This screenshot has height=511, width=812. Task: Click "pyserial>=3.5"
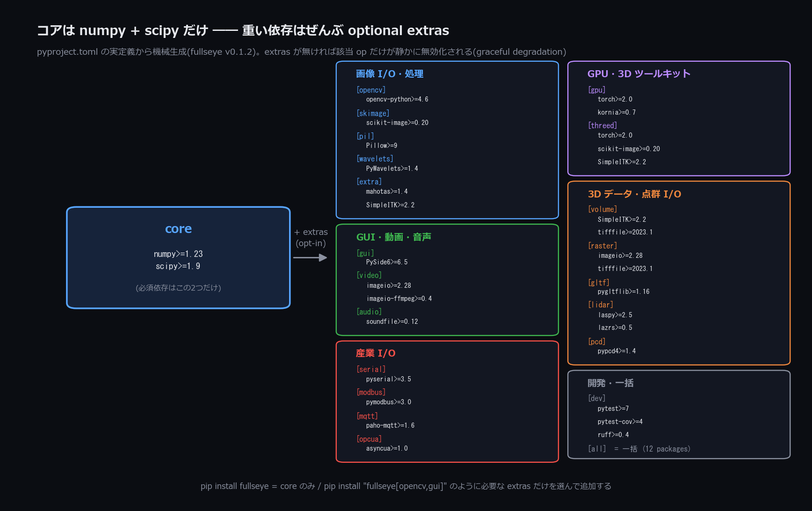point(389,379)
